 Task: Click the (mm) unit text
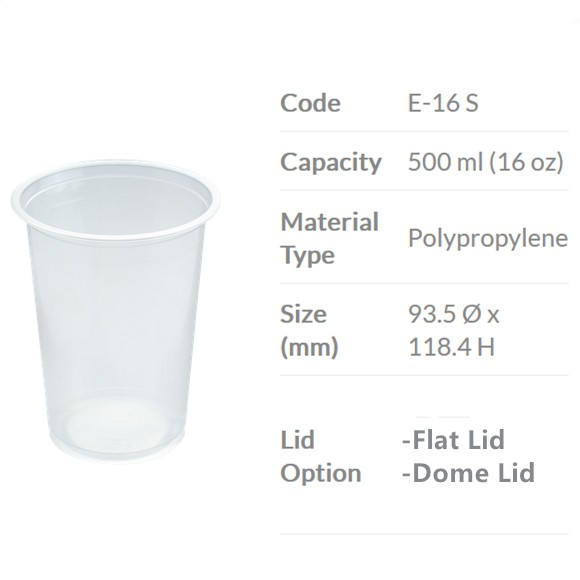309,347
